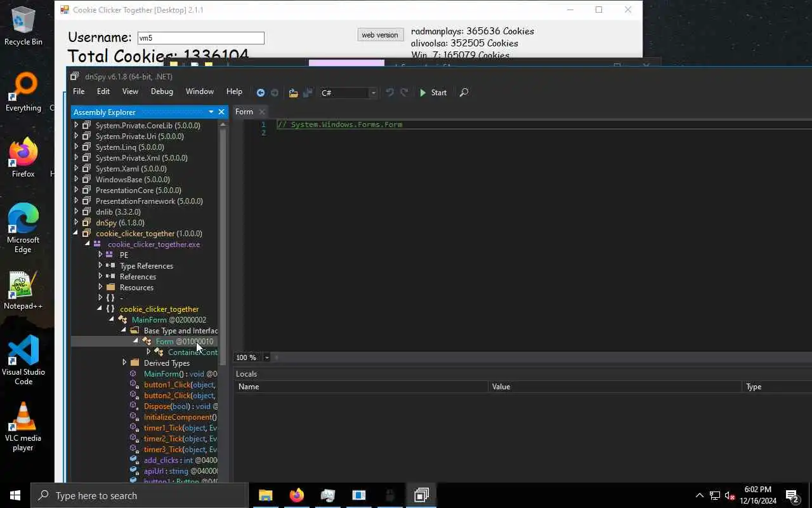Click the Redo arrow in dnSpy toolbar
The height and width of the screenshot is (508, 812).
(404, 93)
